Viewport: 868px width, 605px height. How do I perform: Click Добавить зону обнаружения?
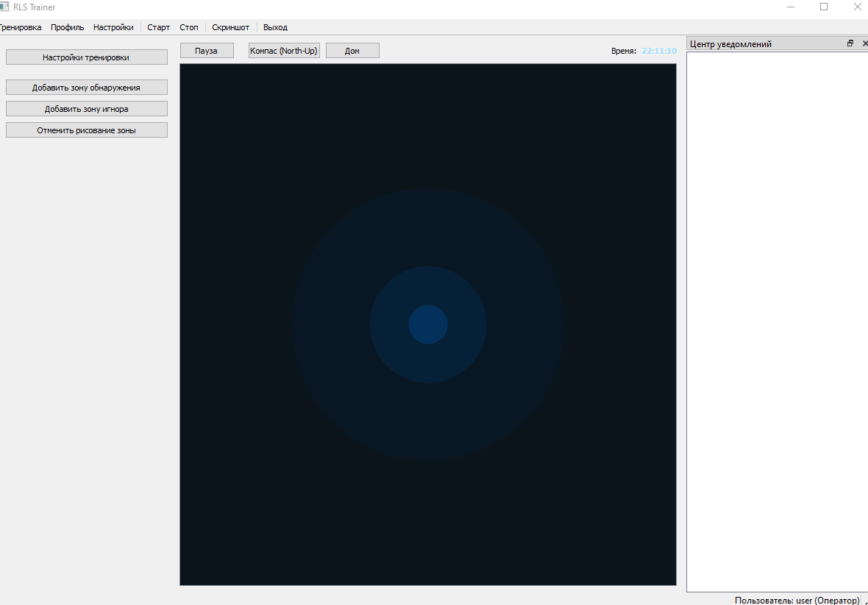(x=86, y=88)
